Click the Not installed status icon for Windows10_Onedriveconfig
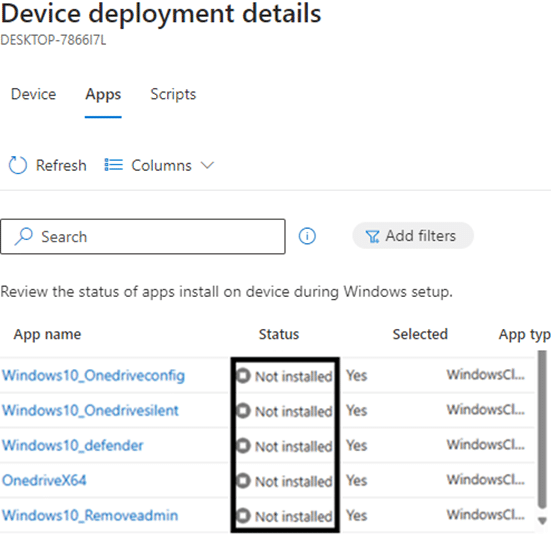Image resolution: width=551 pixels, height=540 pixels. pyautogui.click(x=243, y=376)
